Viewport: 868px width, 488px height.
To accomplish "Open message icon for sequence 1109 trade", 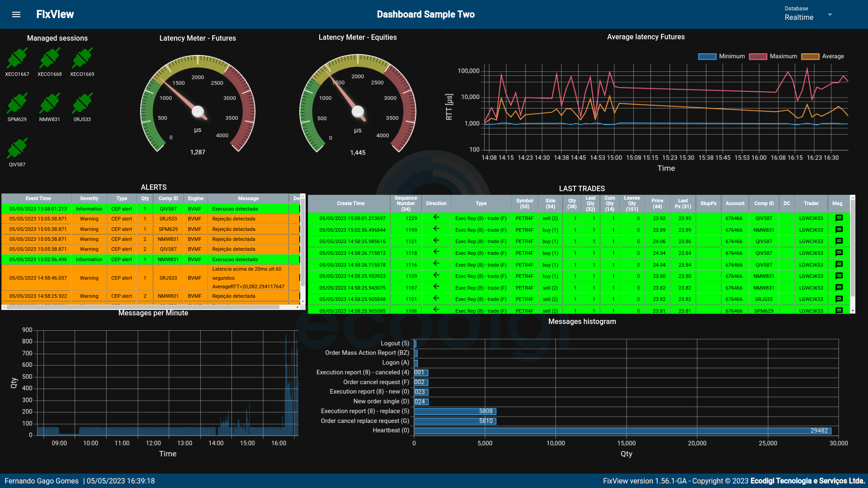I will [x=839, y=276].
